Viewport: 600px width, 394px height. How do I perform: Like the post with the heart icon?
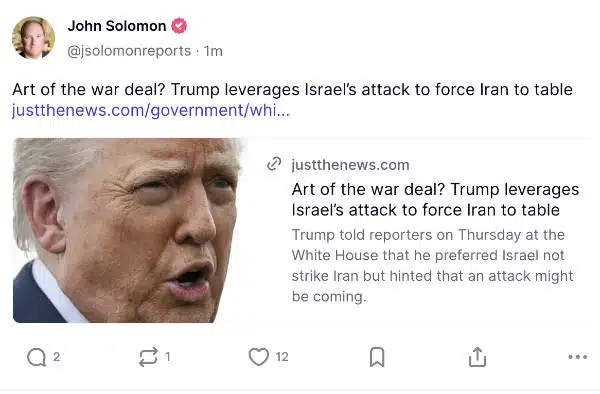(x=259, y=357)
